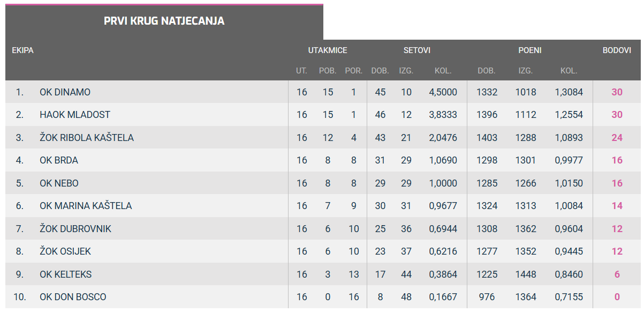Select the ŽOK OSIJEK team name
This screenshot has height=312, width=644.
coord(65,251)
